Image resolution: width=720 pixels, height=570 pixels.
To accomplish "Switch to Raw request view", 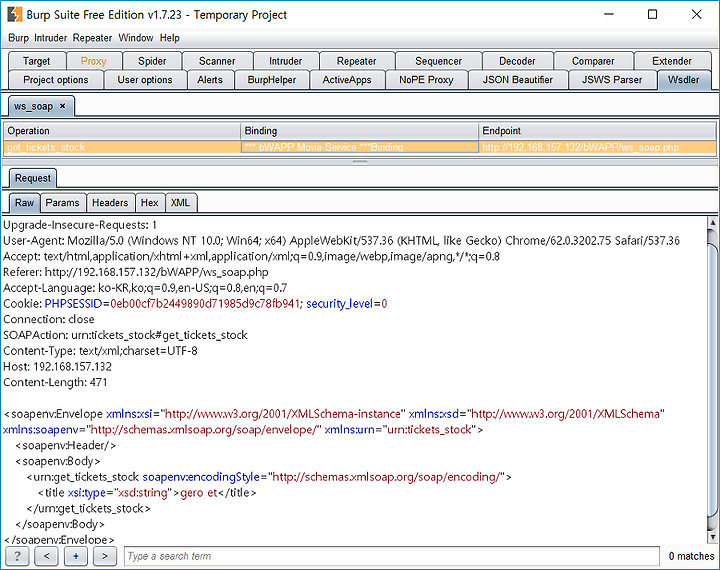I will click(x=24, y=203).
